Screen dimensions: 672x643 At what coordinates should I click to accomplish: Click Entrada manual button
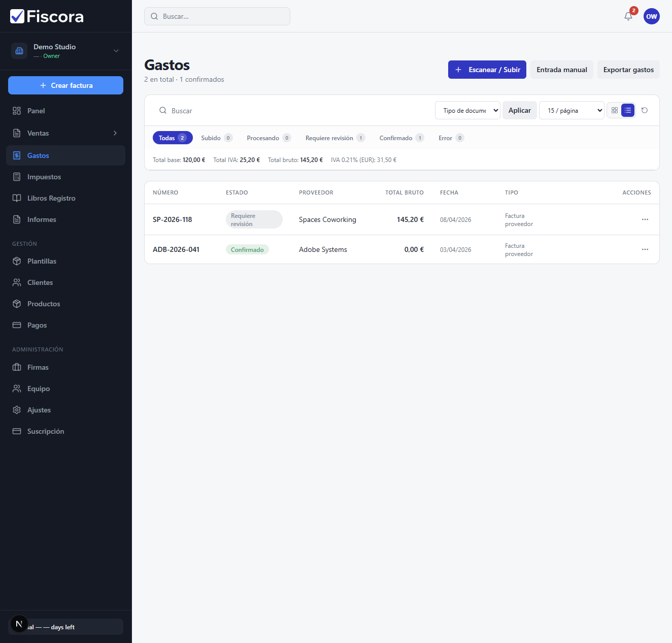[x=562, y=70]
